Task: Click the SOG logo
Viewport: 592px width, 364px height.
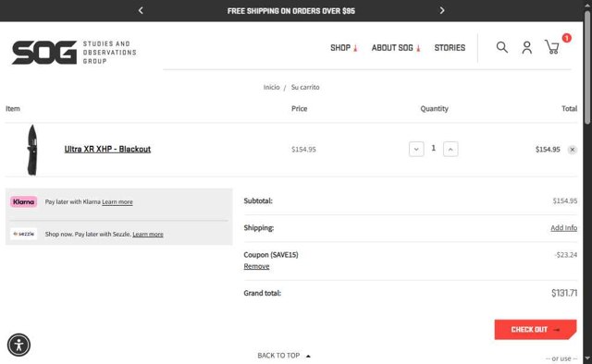Action: 74,52
